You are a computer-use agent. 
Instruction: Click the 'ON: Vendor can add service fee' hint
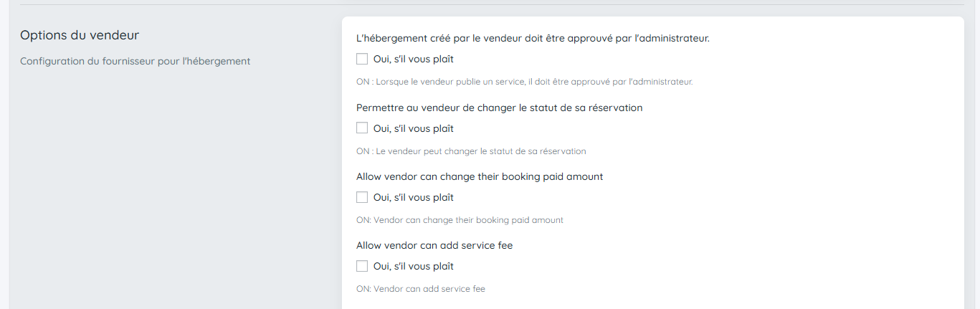(421, 289)
